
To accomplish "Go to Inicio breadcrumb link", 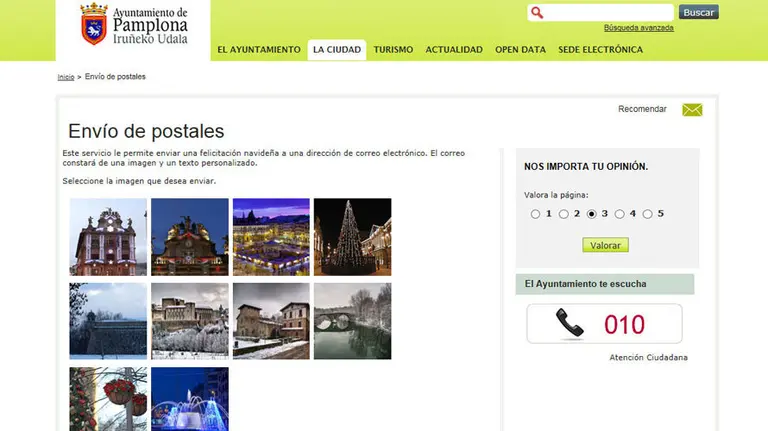I will (x=66, y=77).
